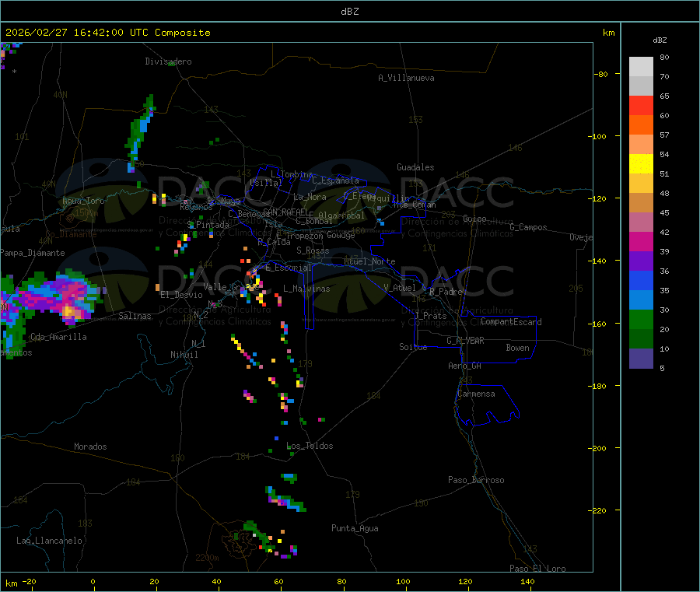Viewport: 700px width, 592px height.
Task: Click the J_Prats label
Action: [x=431, y=315]
